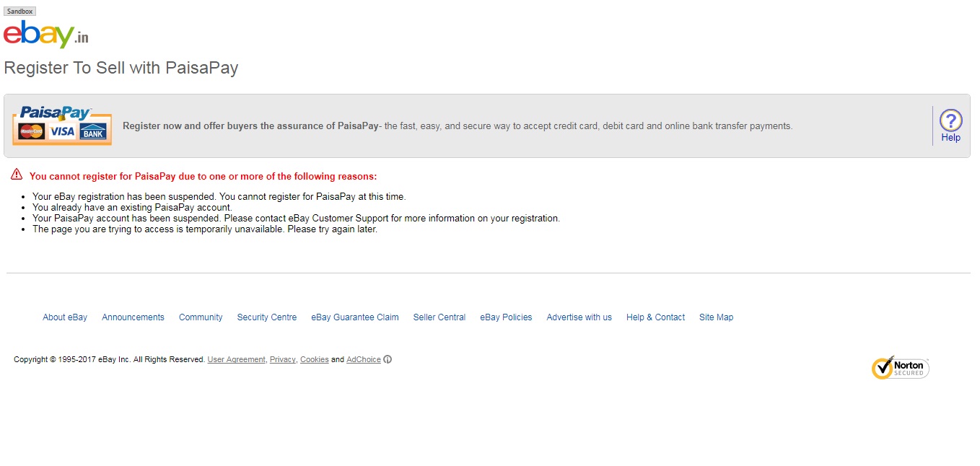The image size is (980, 466).
Task: Click 'Register now and offer buyers' banner text
Action: (x=458, y=126)
